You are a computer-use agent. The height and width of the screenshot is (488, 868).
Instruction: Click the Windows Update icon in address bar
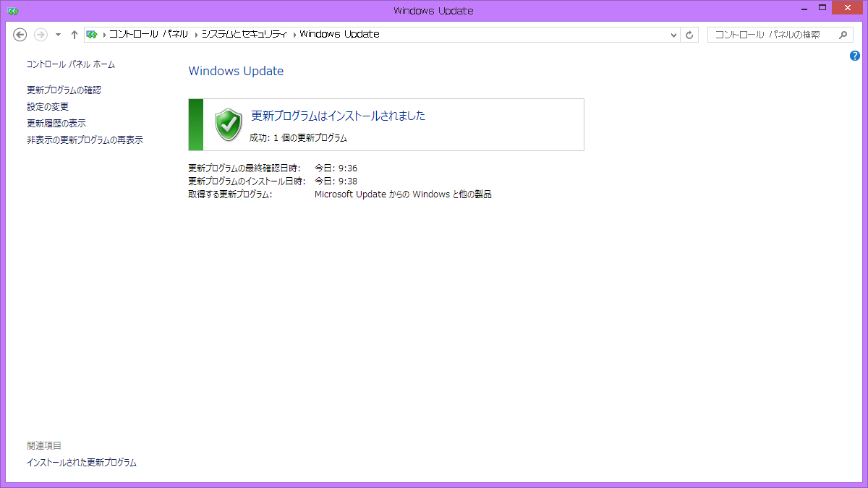[x=92, y=34]
